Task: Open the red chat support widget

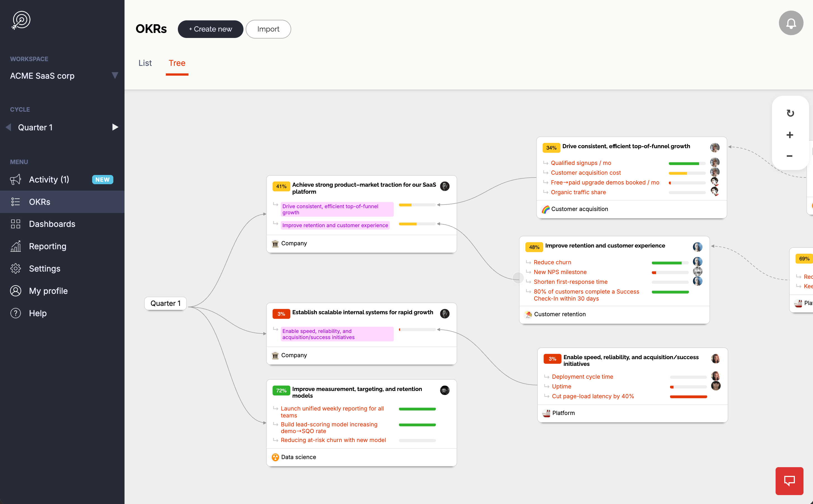Action: pyautogui.click(x=789, y=481)
